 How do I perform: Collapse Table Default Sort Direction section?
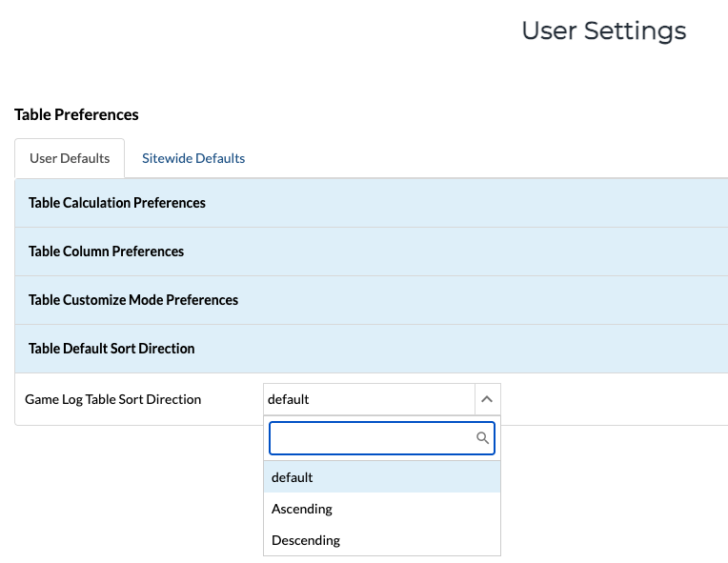tap(111, 349)
